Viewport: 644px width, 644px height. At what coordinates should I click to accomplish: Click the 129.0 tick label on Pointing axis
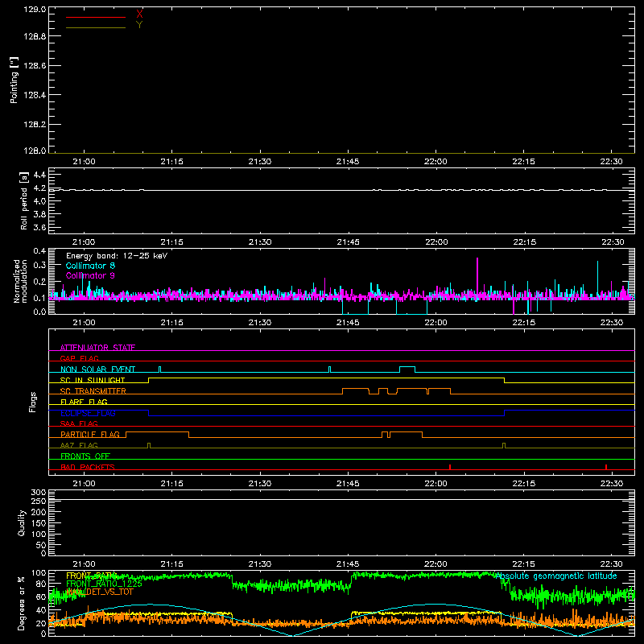coord(35,10)
